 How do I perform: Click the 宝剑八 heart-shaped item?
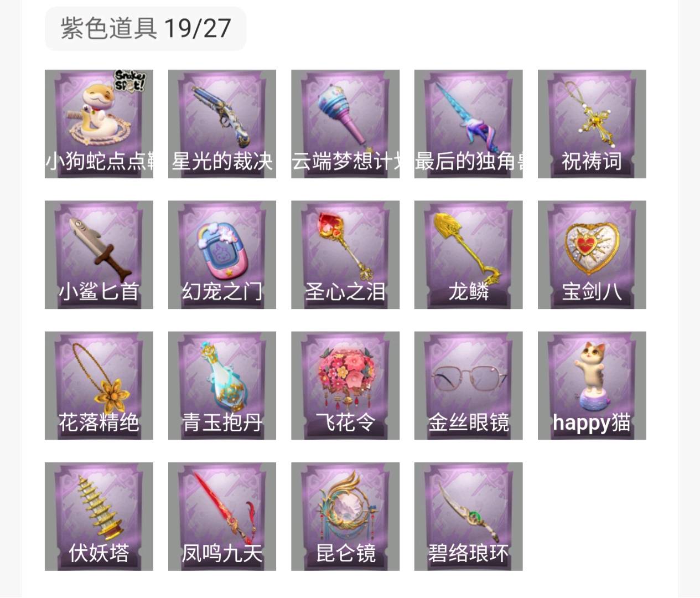click(592, 255)
